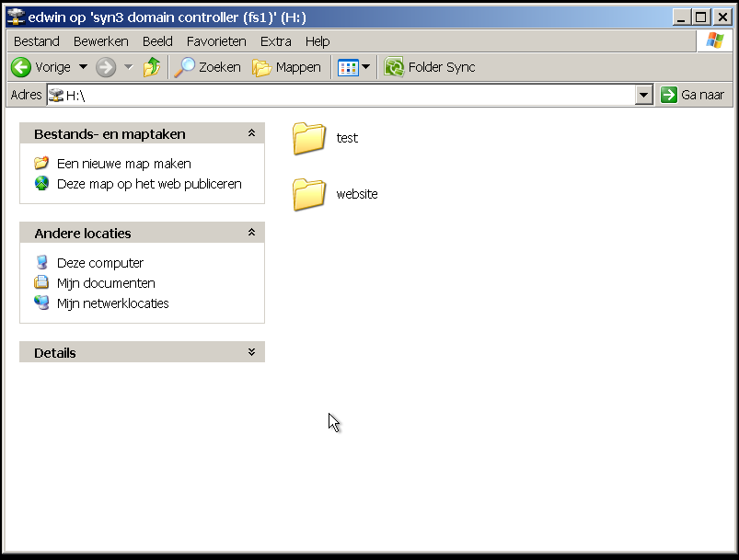This screenshot has width=739, height=560.
Task: Open the Bewerken menu
Action: pos(101,41)
